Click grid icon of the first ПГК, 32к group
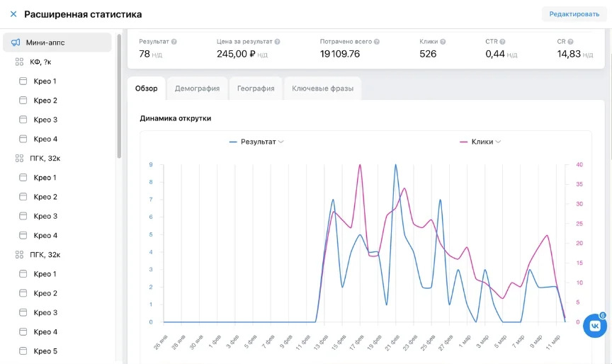Viewport: 612px width, 364px height. [19, 158]
